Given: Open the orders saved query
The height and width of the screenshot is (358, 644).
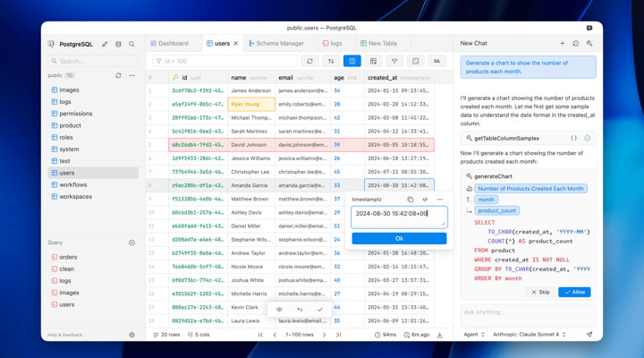Looking at the screenshot, I should (x=93, y=257).
